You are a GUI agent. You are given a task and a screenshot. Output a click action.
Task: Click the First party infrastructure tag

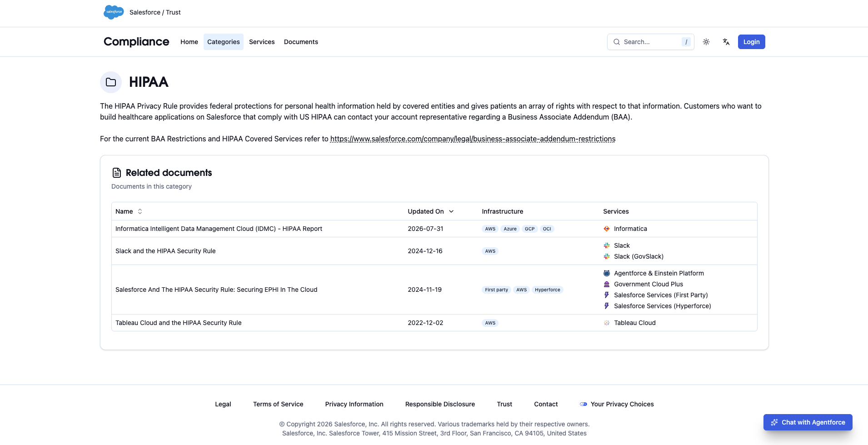coord(496,290)
